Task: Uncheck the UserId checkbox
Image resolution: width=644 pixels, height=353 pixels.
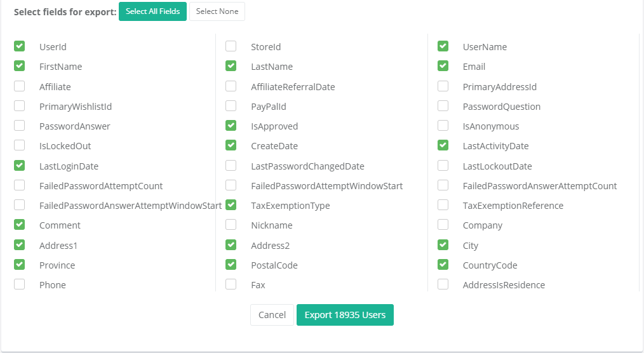Action: [20, 46]
